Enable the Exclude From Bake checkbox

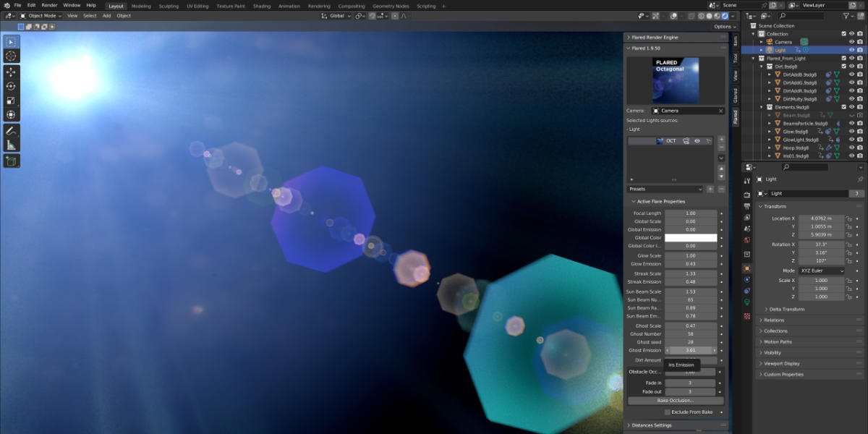click(666, 412)
